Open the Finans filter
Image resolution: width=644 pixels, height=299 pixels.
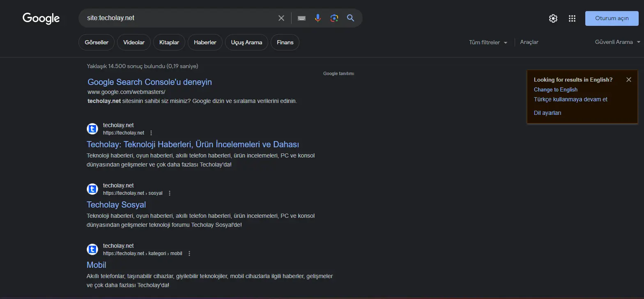coord(285,42)
